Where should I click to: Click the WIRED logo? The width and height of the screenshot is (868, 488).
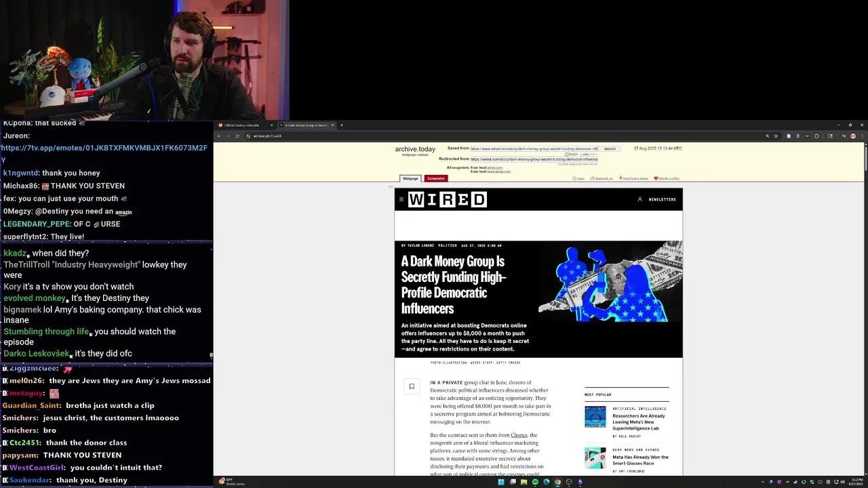click(x=448, y=199)
